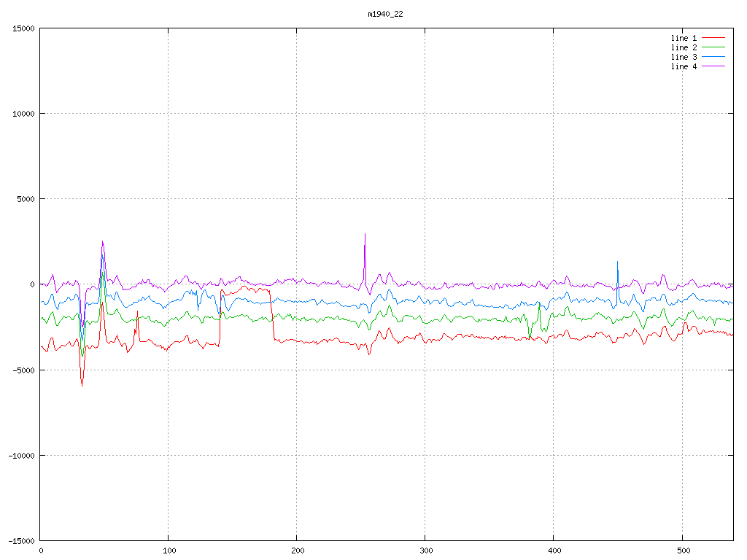The image size is (747, 560).
Task: Click the y-axis label -5000
Action: [x=23, y=370]
